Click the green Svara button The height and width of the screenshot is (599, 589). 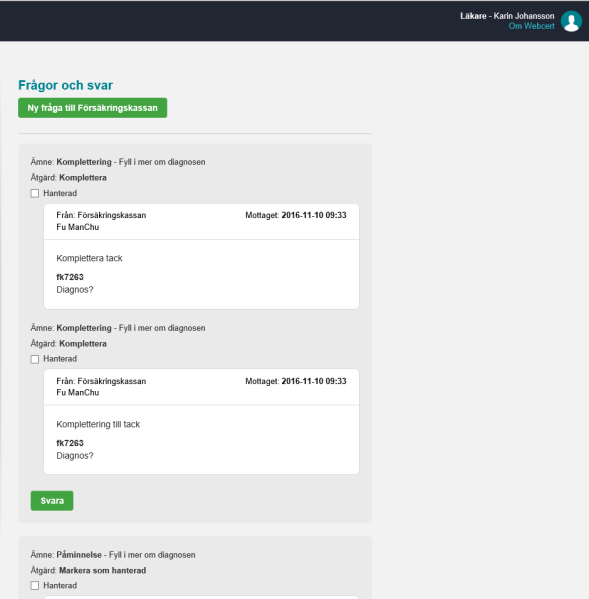tap(52, 500)
